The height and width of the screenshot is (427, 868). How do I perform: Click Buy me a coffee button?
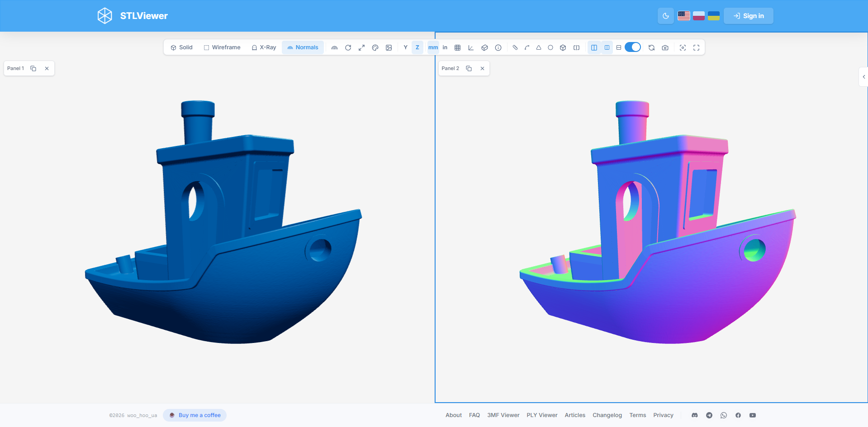pyautogui.click(x=195, y=415)
